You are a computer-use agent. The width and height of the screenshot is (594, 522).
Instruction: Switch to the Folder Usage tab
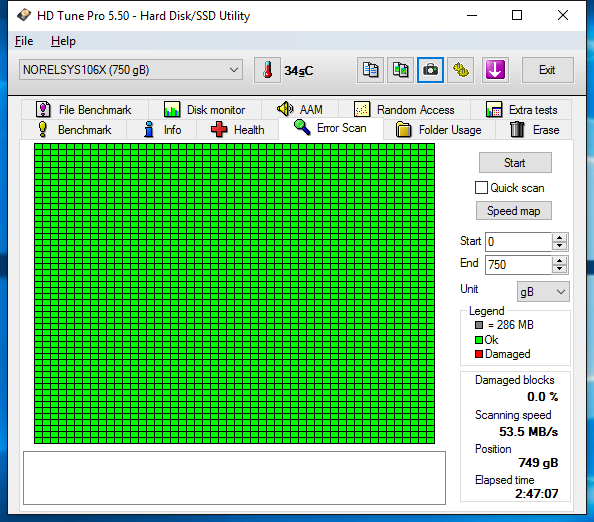[x=439, y=130]
